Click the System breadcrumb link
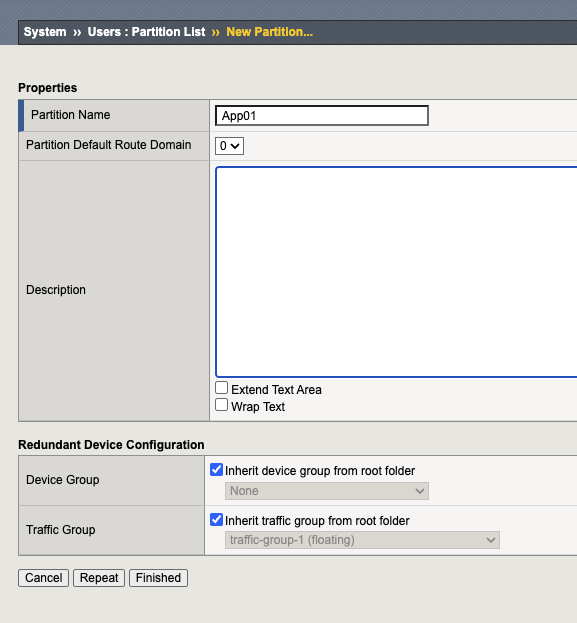The width and height of the screenshot is (577, 623). point(45,32)
